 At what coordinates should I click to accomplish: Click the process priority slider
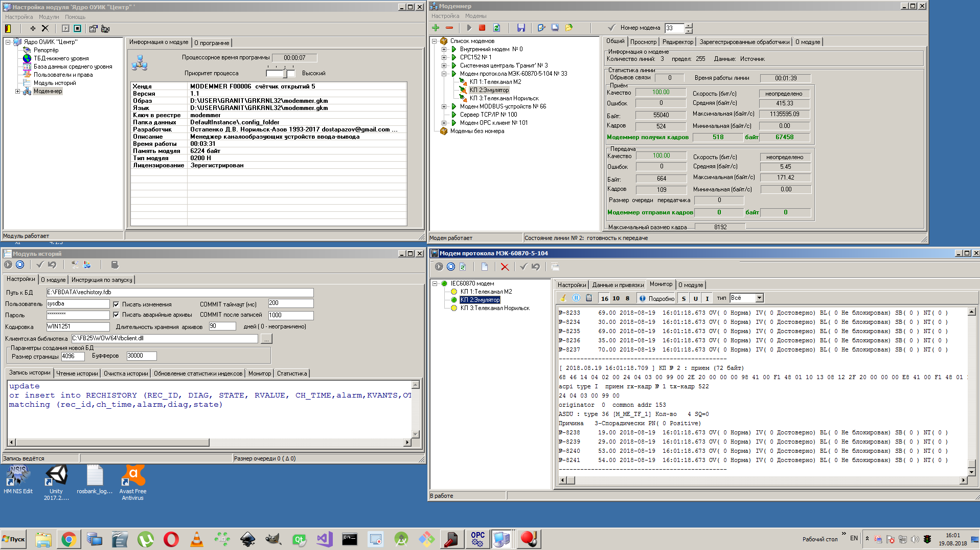(x=285, y=73)
